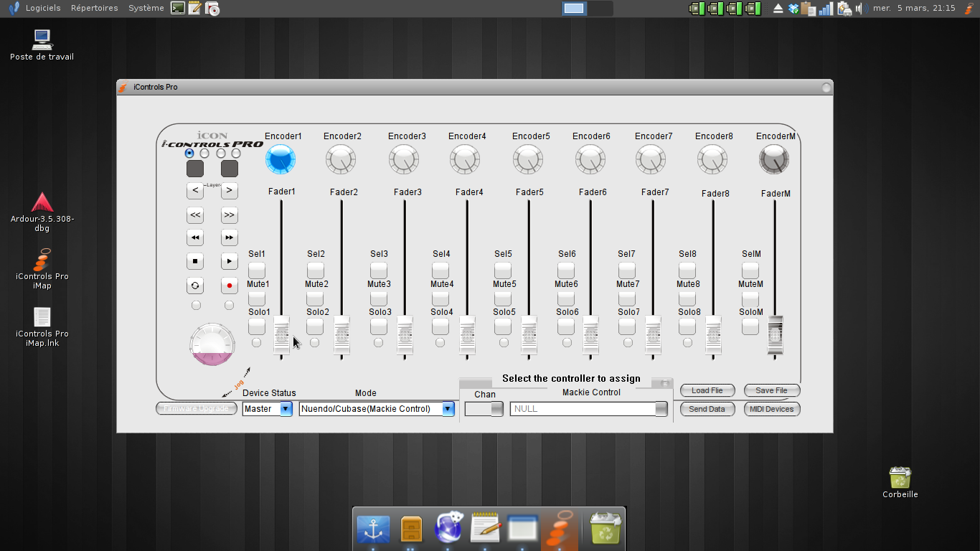Select the first layer radio button
This screenshot has height=551, width=980.
tap(189, 154)
